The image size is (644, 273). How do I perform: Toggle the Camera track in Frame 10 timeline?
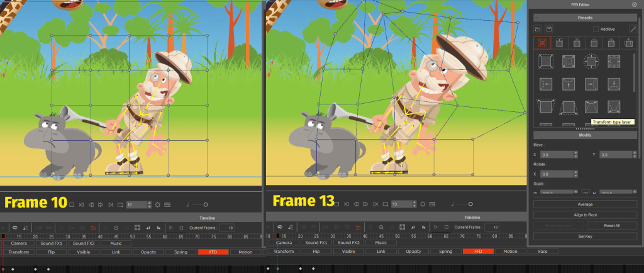(x=19, y=243)
